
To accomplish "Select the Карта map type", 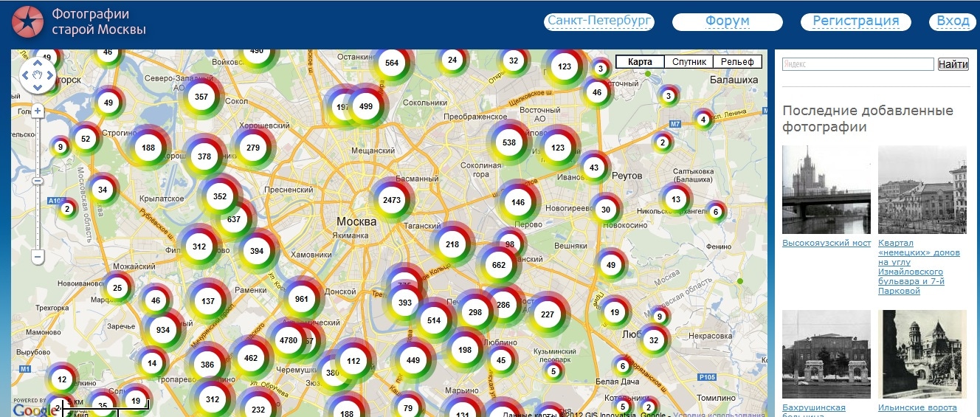I will click(x=640, y=62).
